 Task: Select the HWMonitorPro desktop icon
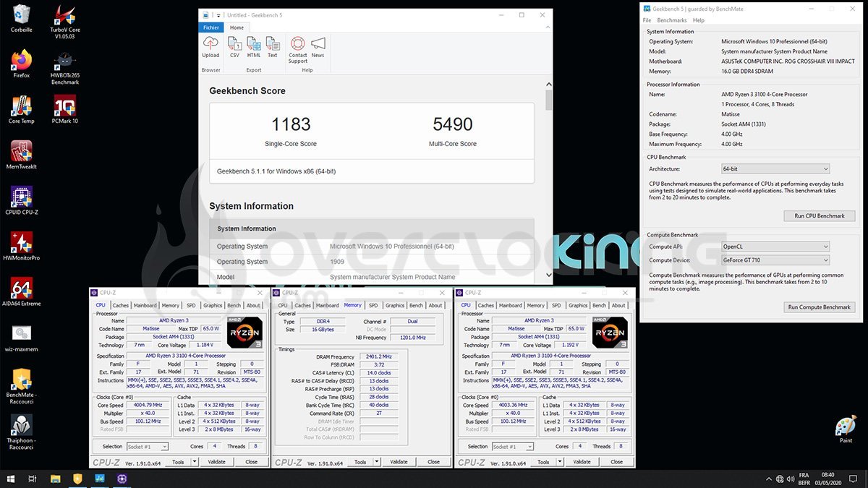pos(22,247)
